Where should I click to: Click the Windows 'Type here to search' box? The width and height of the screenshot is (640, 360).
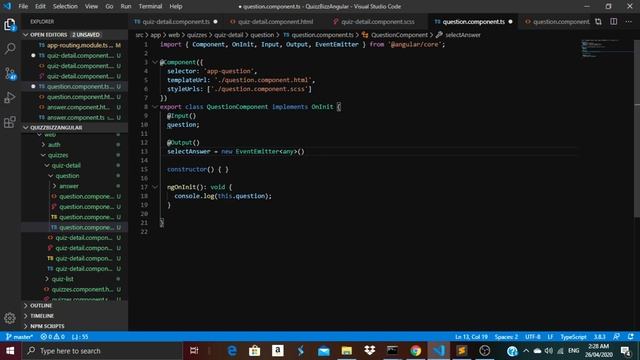102,351
